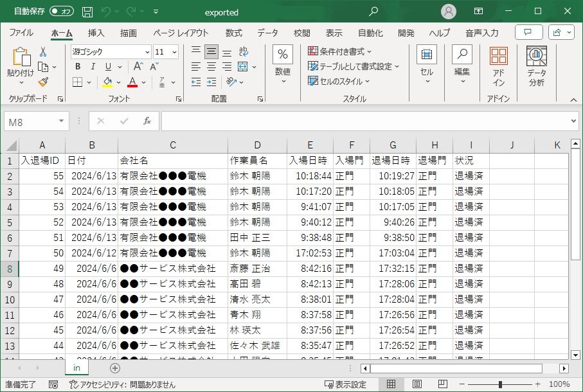Toggle Align Right icon
Image resolution: width=583 pixels, height=392 pixels.
(x=227, y=67)
